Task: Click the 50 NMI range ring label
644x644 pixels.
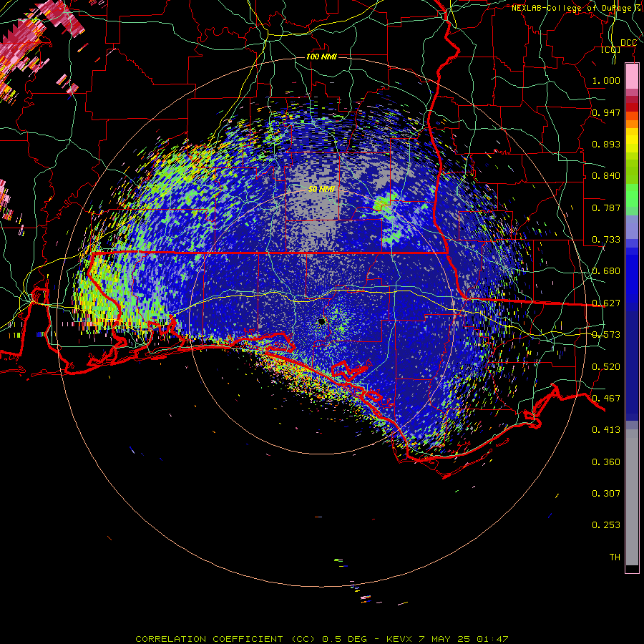Action: tap(321, 190)
